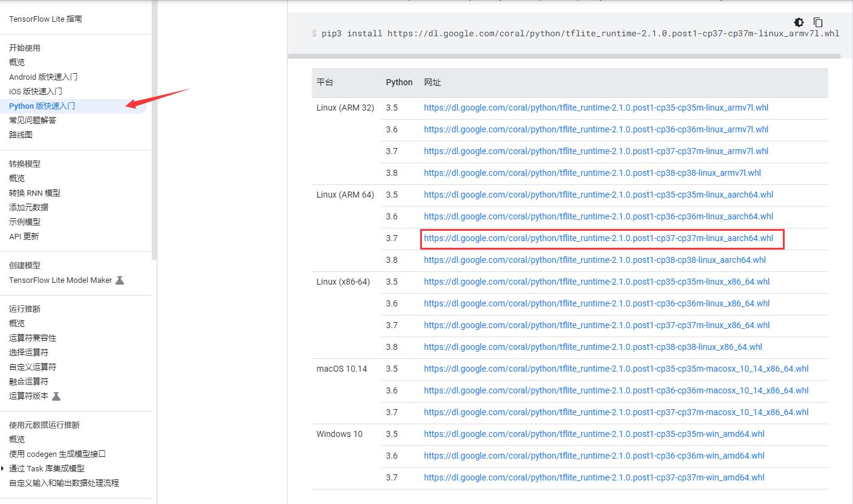Select Python 版快速入门 in the sidebar
Viewport: 853px width, 504px height.
pyautogui.click(x=42, y=106)
